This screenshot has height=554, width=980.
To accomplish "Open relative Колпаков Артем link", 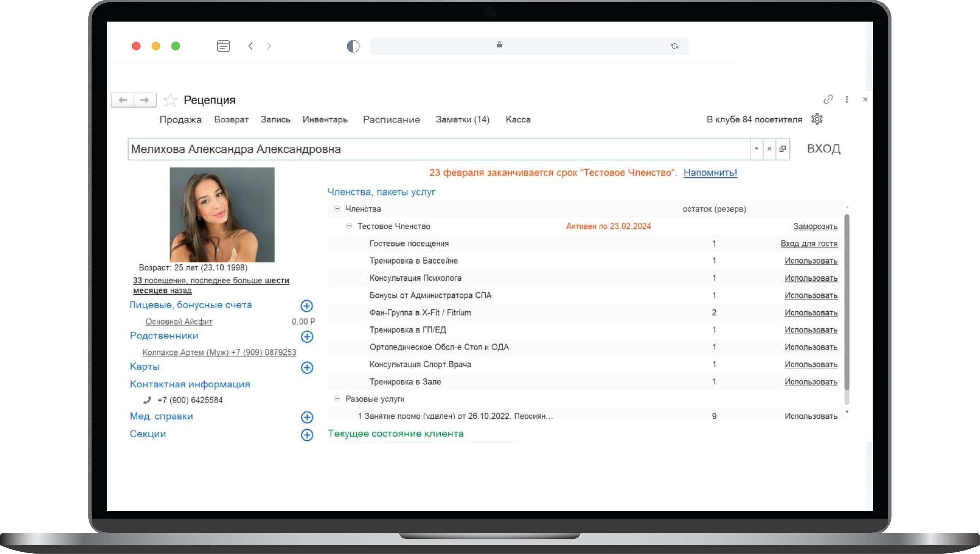I will click(x=219, y=352).
